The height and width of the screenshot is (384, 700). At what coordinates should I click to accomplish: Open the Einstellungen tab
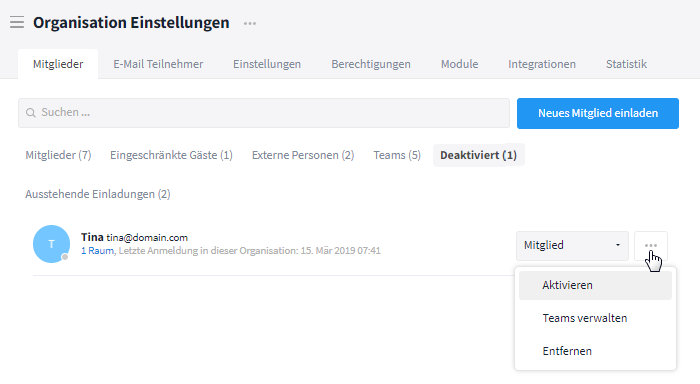point(267,64)
